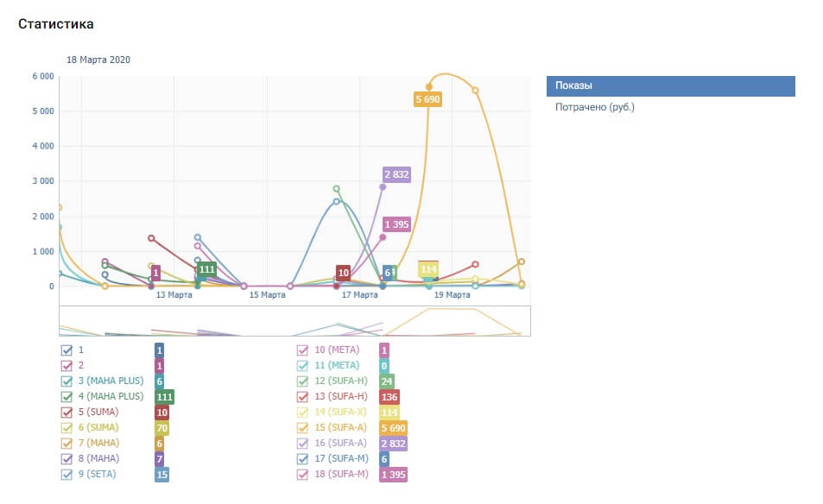823x504 pixels.
Task: Uncheck the 11 (META) series
Action: coord(302,366)
